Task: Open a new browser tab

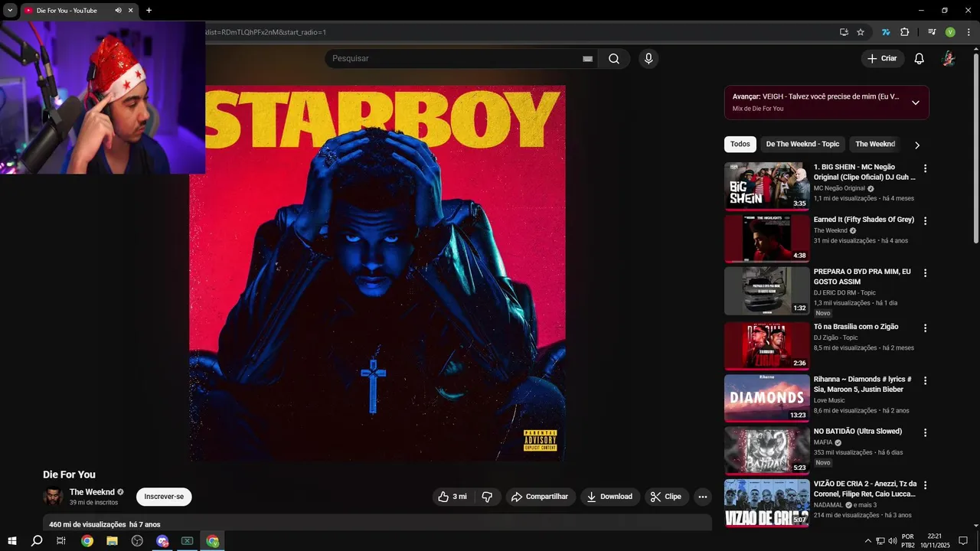Action: [149, 11]
